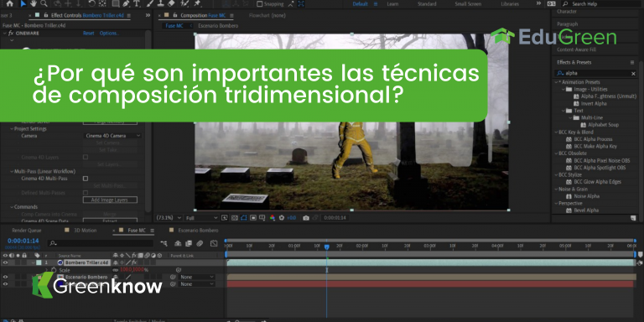Screen dimensions: 644x322
Task: Hide the Bombero Triller.c4d layer eye
Action: pos(5,262)
